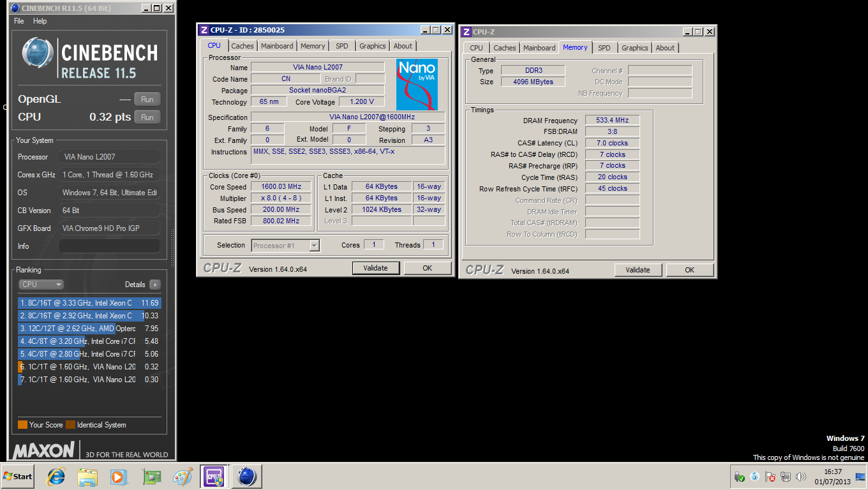Select About tab in the right CPU-Z window
Viewport: 868px width, 490px height.
665,48
